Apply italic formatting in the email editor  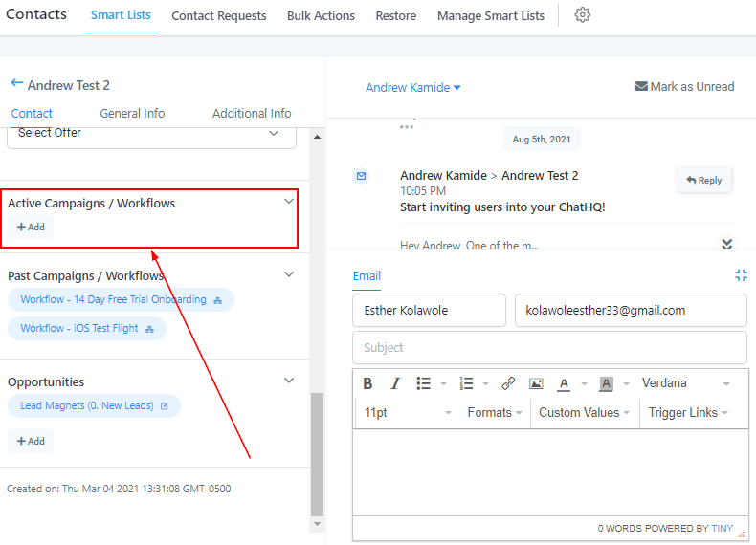coord(395,383)
